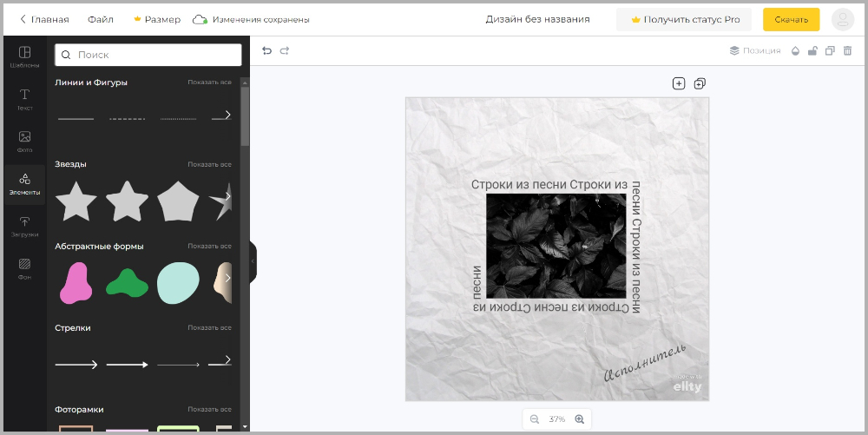Expand more abstract forms with chevron

[x=227, y=278]
